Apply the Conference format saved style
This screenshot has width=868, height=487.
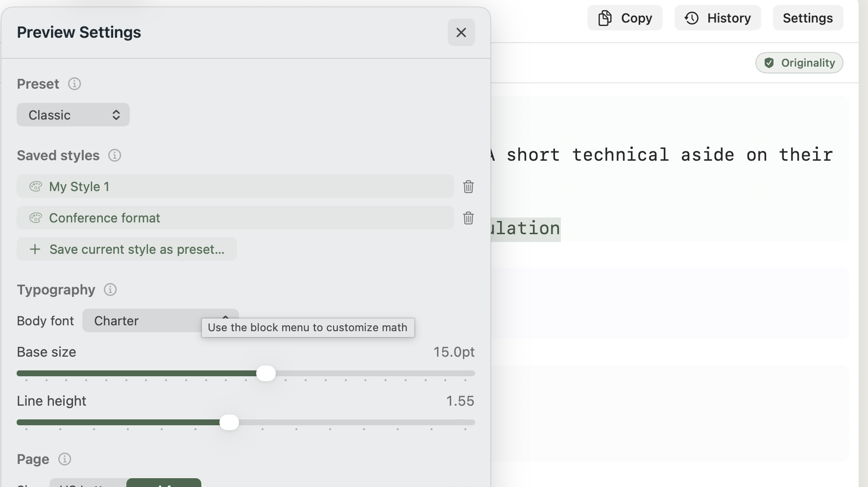point(235,218)
